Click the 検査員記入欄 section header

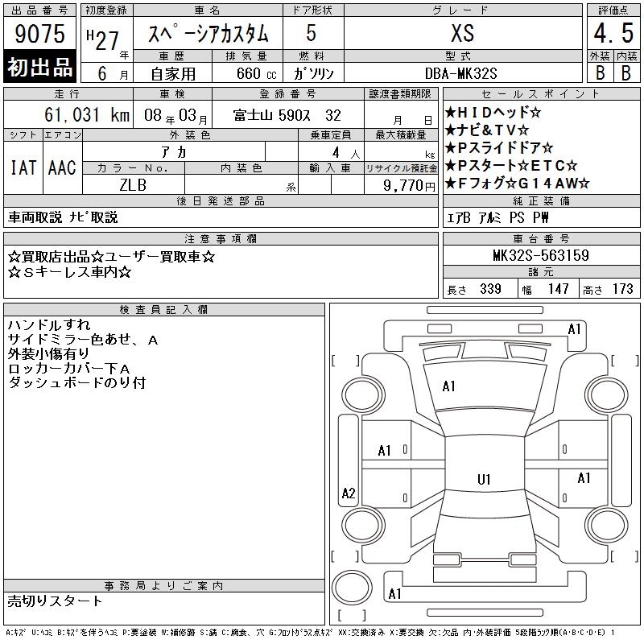coord(164,310)
